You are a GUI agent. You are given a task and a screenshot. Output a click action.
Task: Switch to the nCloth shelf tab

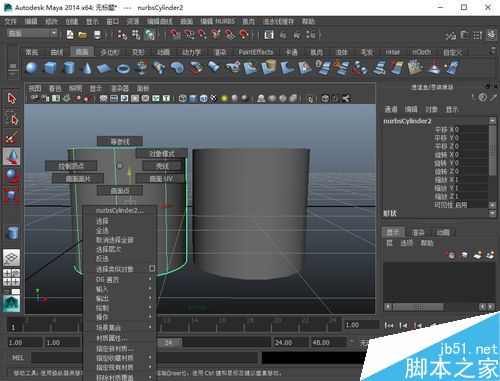[421, 52]
